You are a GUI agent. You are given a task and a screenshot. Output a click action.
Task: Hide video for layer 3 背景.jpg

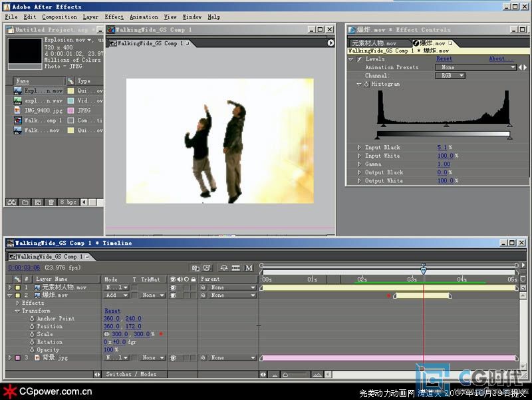point(173,357)
